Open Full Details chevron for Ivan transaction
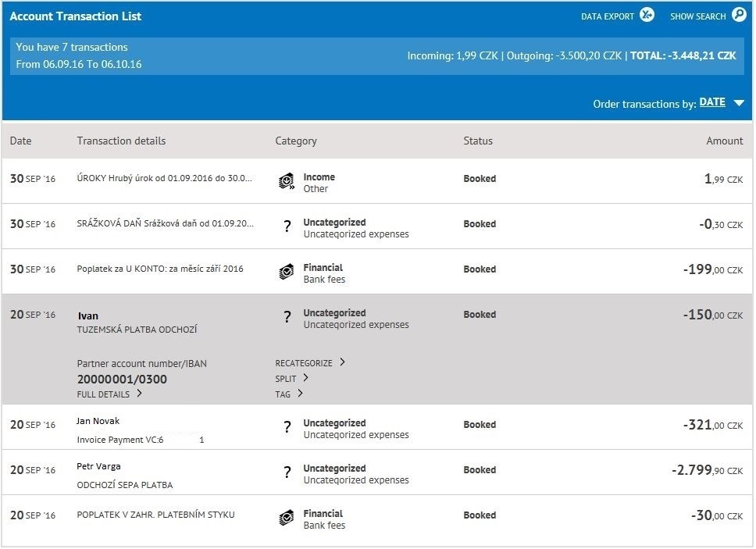This screenshot has width=756, height=549. pyautogui.click(x=139, y=394)
